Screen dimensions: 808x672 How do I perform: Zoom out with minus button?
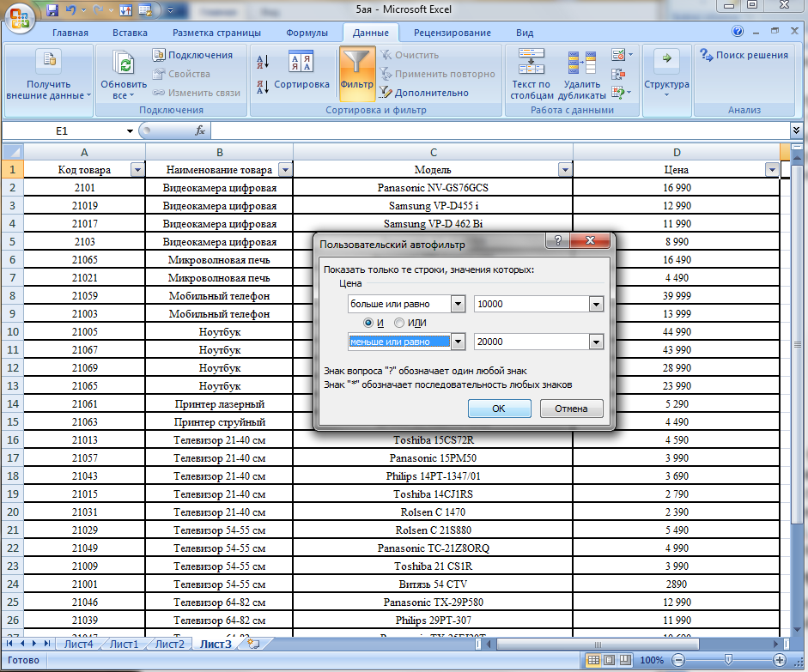(x=678, y=660)
